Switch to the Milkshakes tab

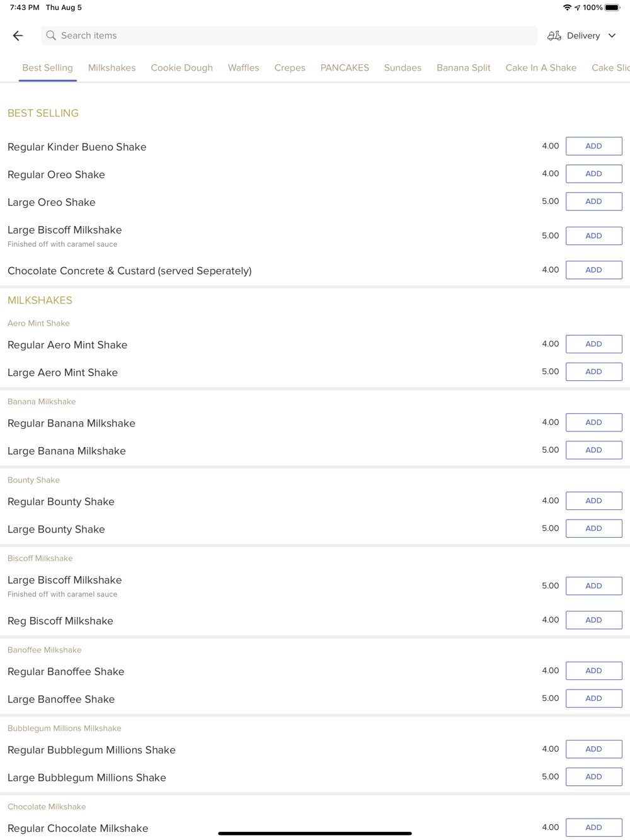pyautogui.click(x=112, y=67)
